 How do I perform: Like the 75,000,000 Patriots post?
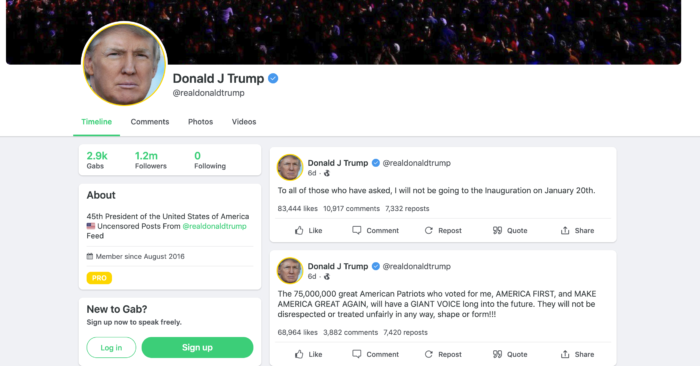[299, 354]
